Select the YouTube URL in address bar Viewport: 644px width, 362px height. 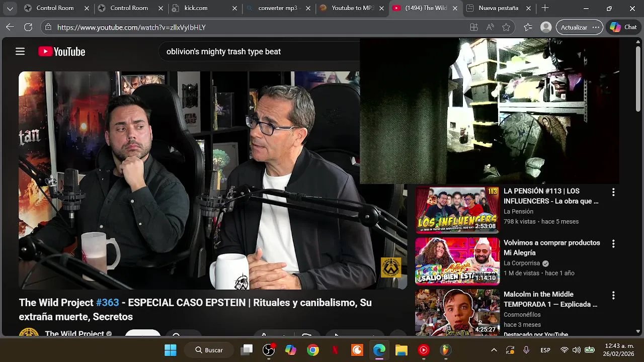click(x=131, y=27)
